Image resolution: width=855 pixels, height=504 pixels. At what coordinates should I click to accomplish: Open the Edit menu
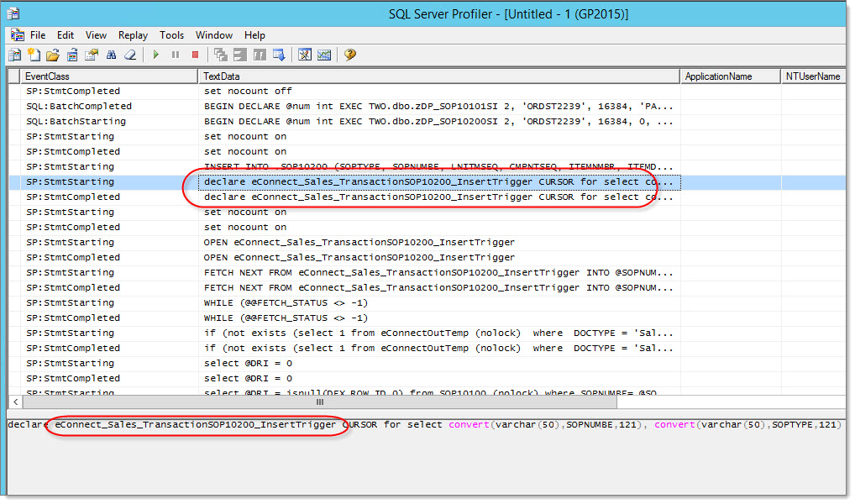(66, 35)
